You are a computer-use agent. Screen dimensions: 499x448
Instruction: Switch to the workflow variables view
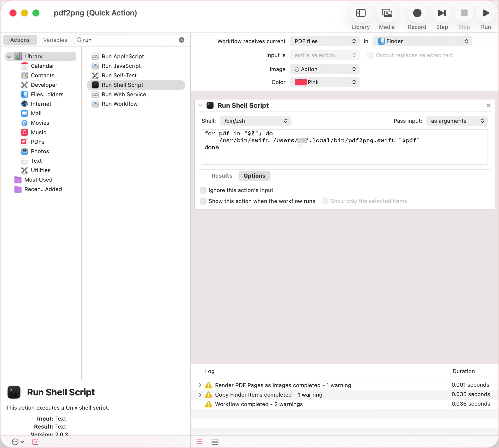[x=215, y=442]
